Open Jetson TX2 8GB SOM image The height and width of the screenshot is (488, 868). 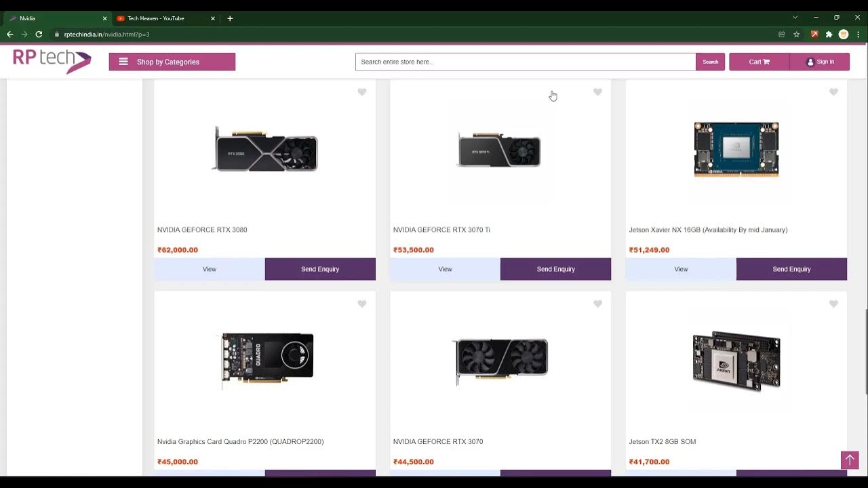pos(736,361)
